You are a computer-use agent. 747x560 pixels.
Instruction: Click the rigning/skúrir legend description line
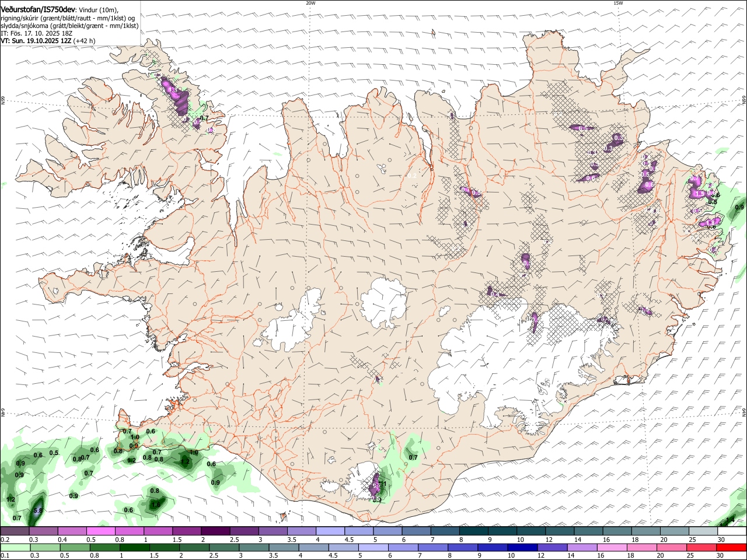click(x=67, y=18)
